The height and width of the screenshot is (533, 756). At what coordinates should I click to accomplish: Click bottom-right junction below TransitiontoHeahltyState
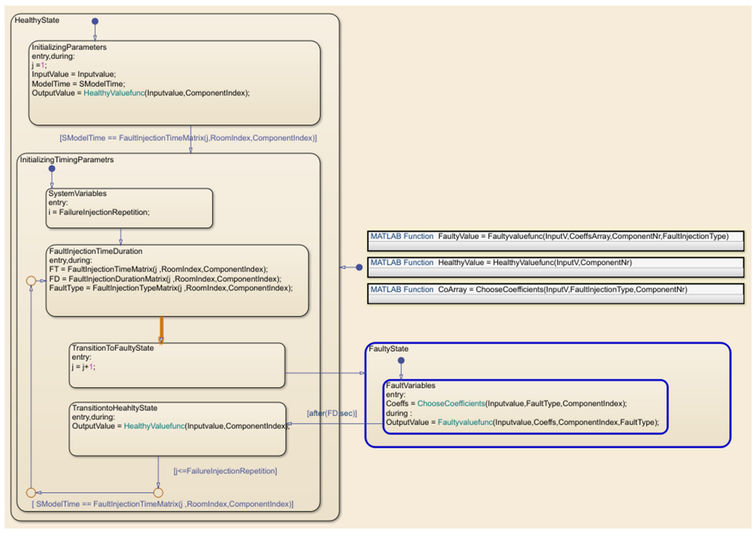coord(158,493)
